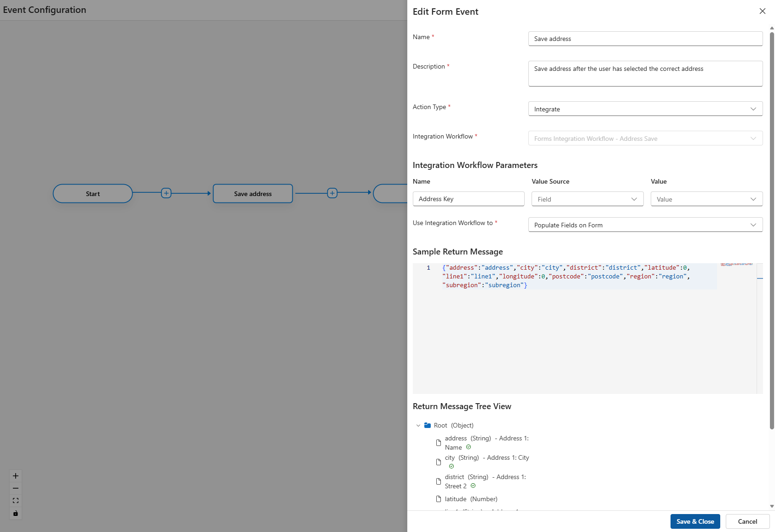Open the Value Source Field dropdown
775x532 pixels.
coord(587,199)
